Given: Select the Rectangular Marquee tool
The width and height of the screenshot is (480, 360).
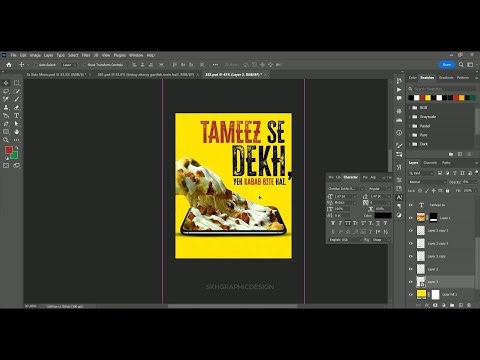Looking at the screenshot, I should [16, 83].
